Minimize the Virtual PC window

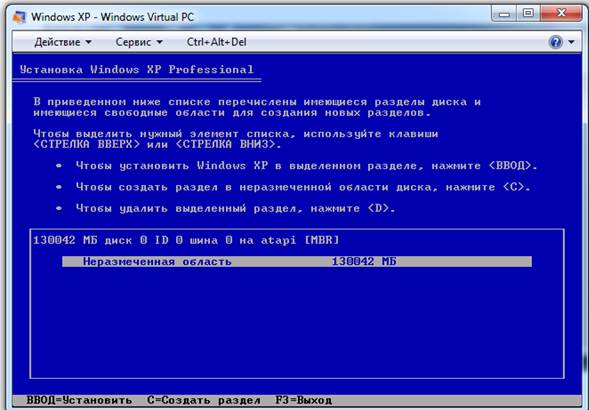pos(504,14)
